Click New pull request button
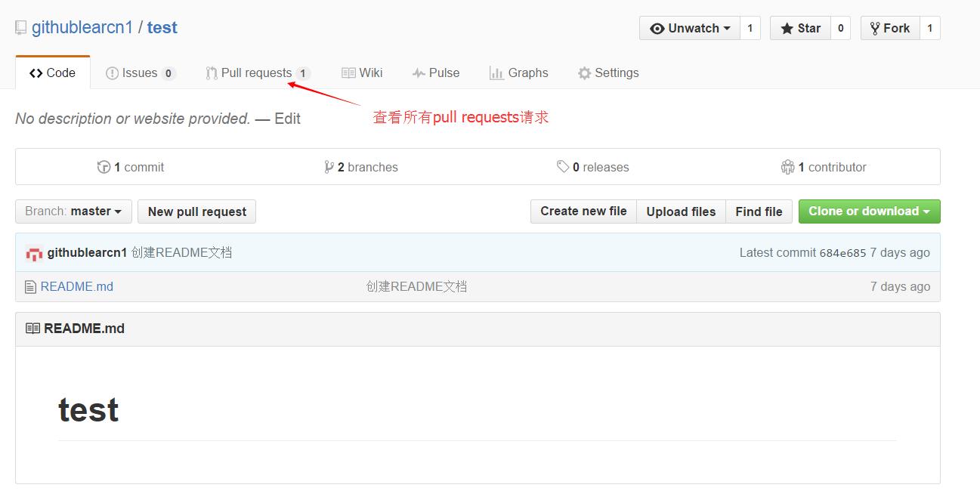 pyautogui.click(x=196, y=211)
